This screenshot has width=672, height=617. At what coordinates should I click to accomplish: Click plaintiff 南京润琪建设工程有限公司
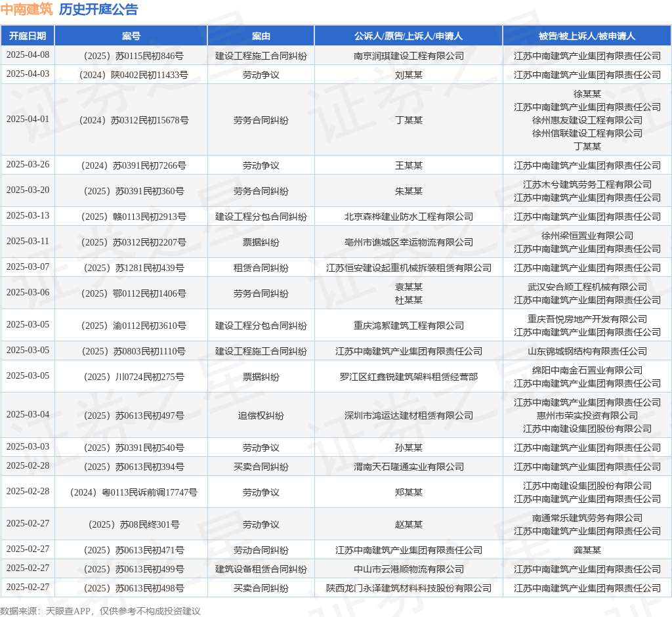point(408,56)
